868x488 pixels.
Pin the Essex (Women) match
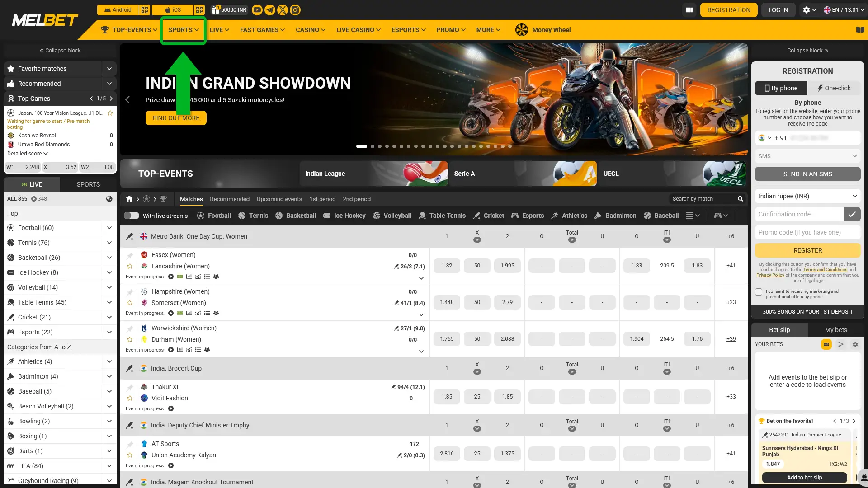point(130,255)
